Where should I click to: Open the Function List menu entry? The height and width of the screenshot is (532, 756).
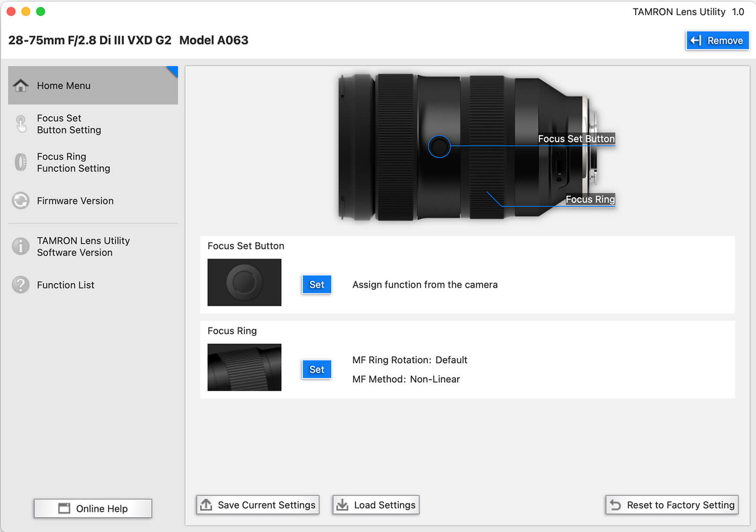click(x=66, y=285)
